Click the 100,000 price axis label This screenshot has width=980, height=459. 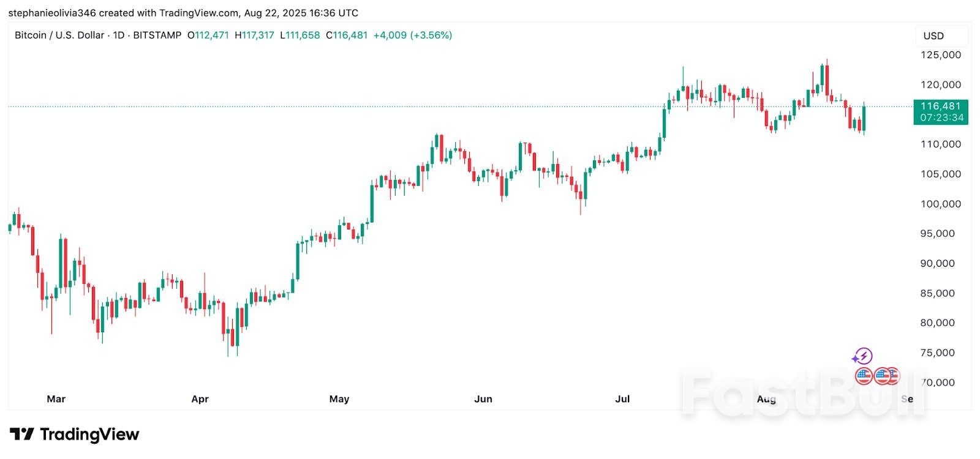pos(941,204)
